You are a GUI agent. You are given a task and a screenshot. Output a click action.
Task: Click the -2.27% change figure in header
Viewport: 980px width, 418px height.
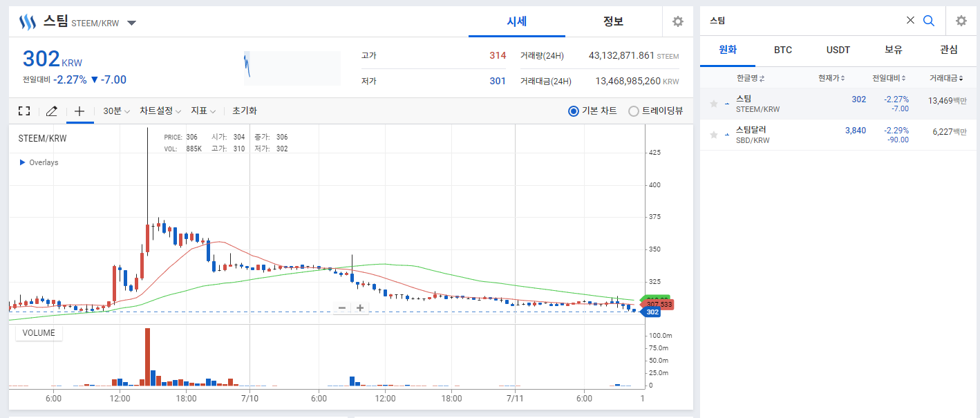[x=70, y=79]
